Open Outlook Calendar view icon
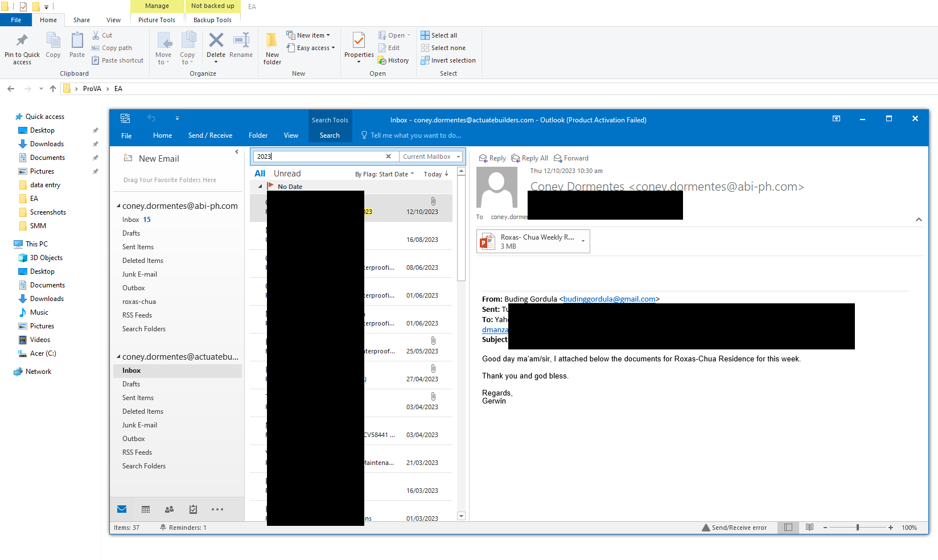 click(x=146, y=509)
